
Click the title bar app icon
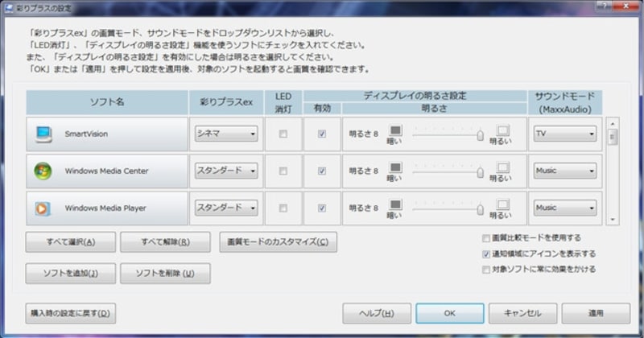coord(9,8)
